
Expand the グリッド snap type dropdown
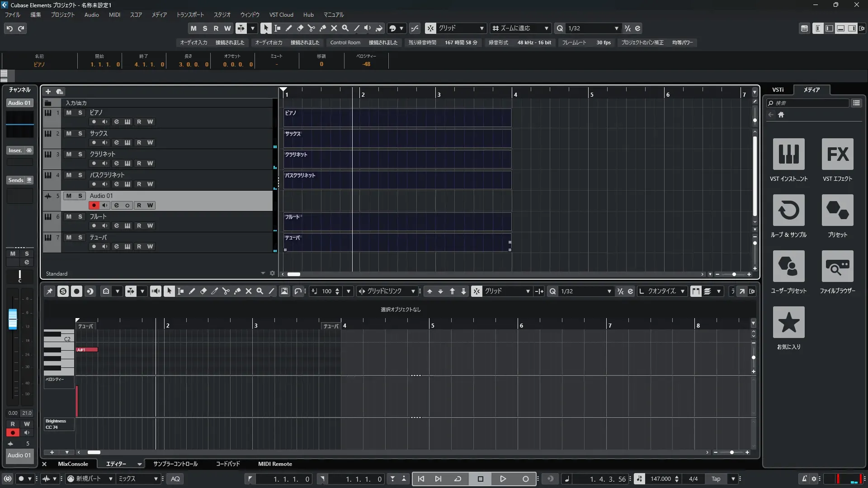click(x=481, y=28)
